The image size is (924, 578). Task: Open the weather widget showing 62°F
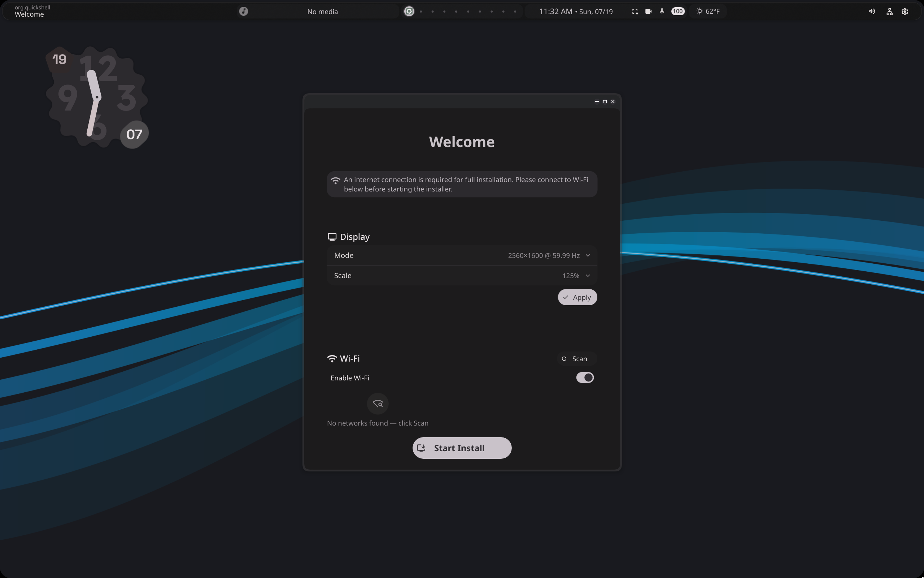tap(708, 12)
